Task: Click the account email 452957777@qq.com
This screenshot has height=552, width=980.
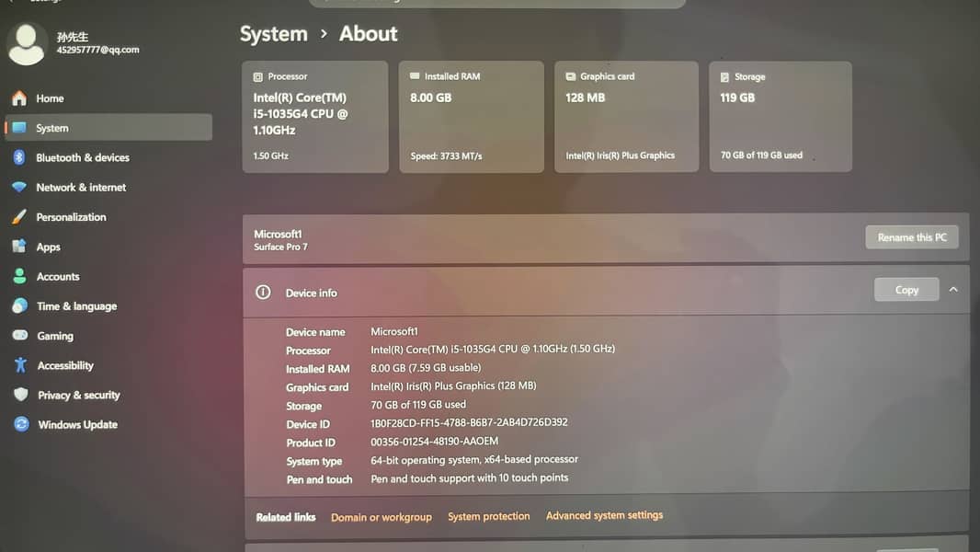Action: (x=98, y=50)
